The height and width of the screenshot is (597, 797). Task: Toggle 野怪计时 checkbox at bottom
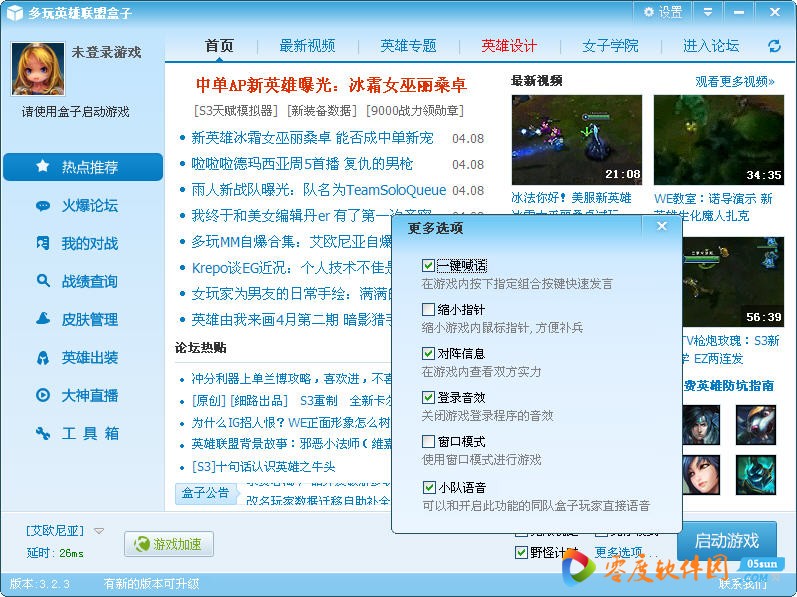pos(521,552)
